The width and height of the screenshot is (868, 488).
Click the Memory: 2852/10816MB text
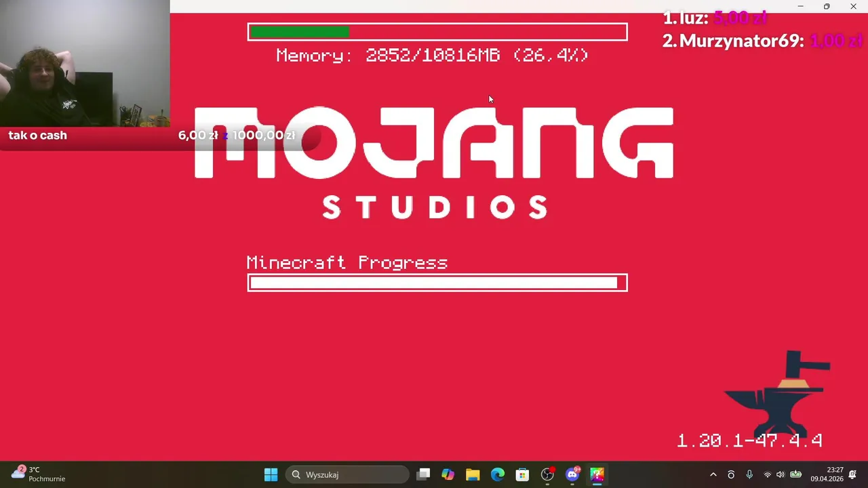tap(432, 56)
